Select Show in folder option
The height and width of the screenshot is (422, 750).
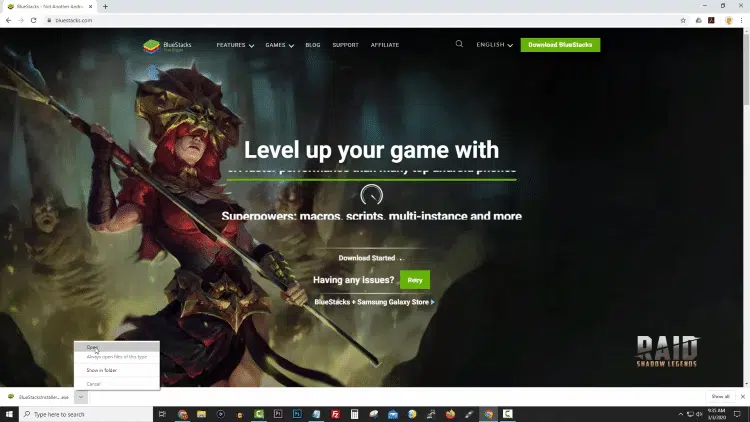click(x=117, y=370)
